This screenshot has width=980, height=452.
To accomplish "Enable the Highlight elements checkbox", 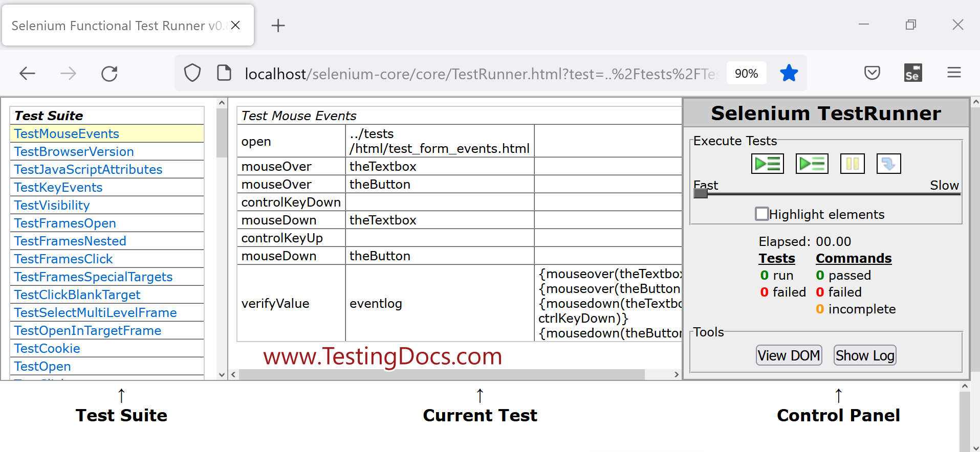I will (761, 214).
